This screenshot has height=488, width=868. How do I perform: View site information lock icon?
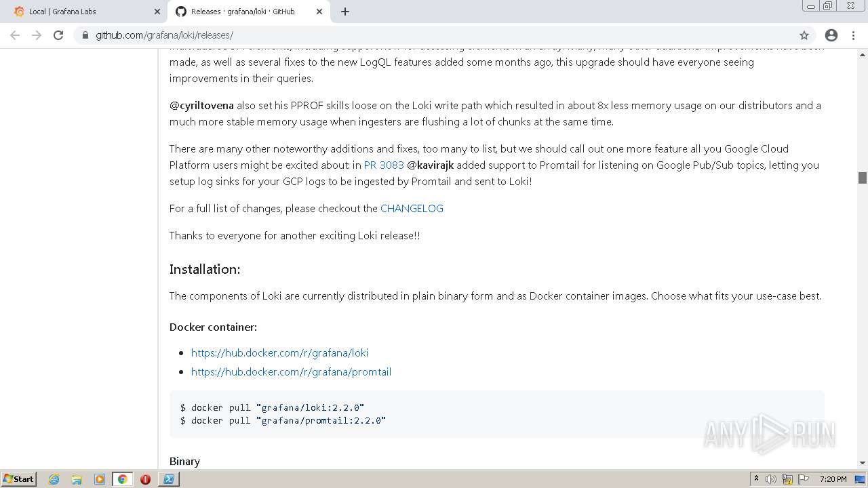pos(85,35)
